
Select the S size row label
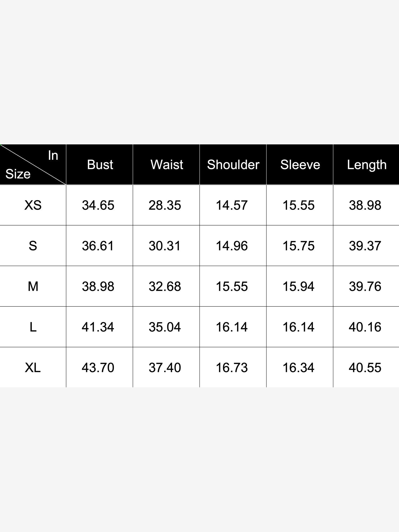tap(33, 246)
